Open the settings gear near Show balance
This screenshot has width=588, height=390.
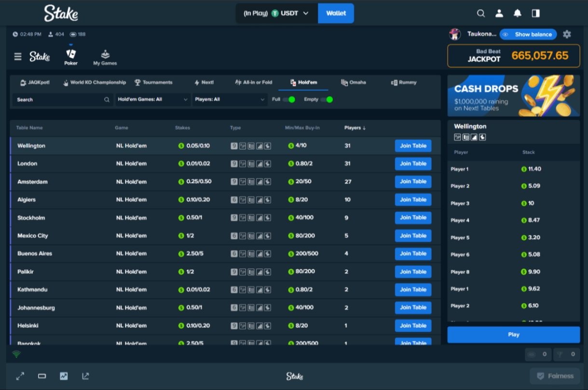point(567,34)
